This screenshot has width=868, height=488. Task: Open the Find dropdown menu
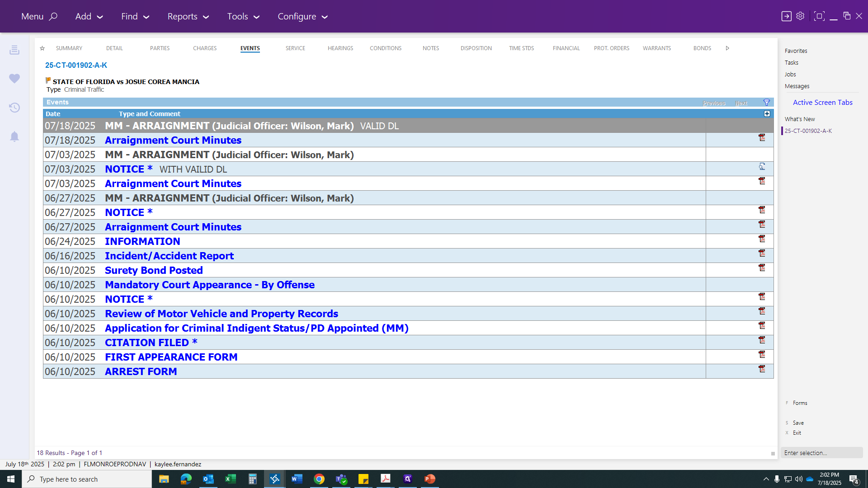pos(135,17)
